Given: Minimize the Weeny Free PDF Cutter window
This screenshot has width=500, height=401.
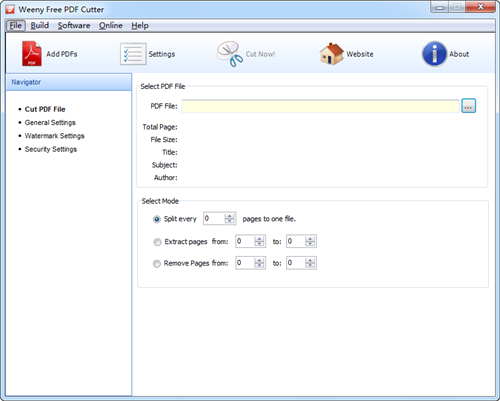Looking at the screenshot, I should click(440, 7).
